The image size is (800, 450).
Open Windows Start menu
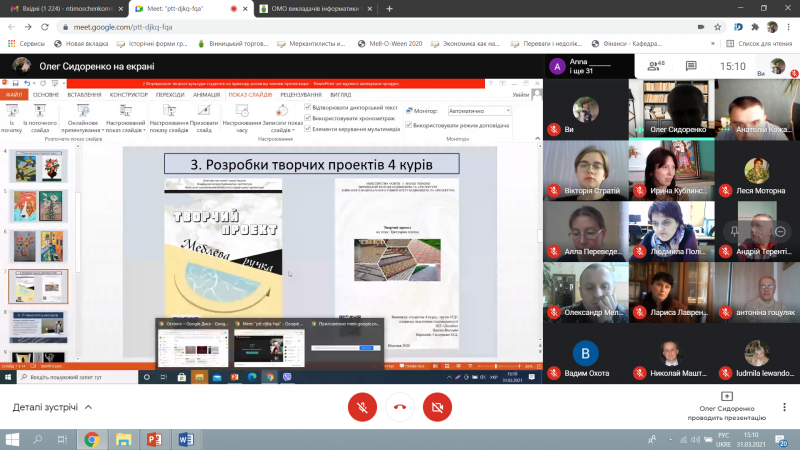point(12,439)
